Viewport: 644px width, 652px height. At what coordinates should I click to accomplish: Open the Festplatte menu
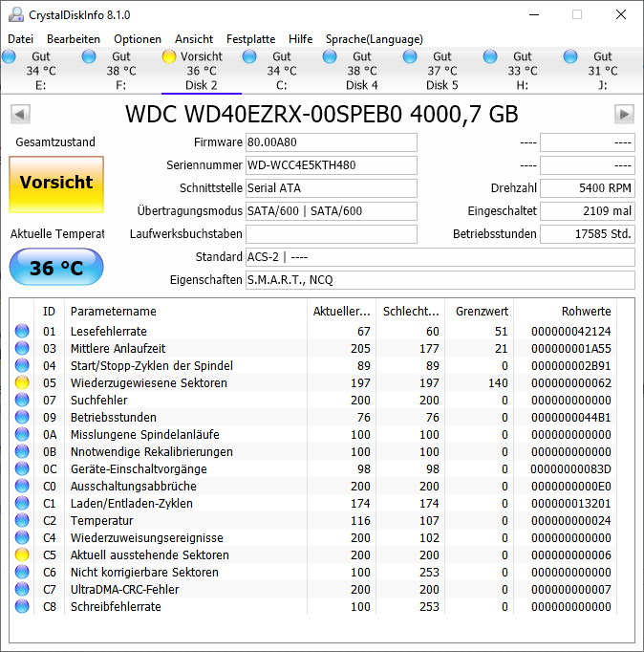[x=250, y=39]
